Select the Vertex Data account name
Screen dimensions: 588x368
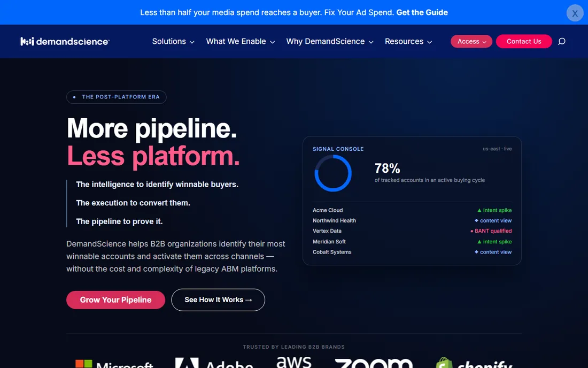[x=327, y=231]
